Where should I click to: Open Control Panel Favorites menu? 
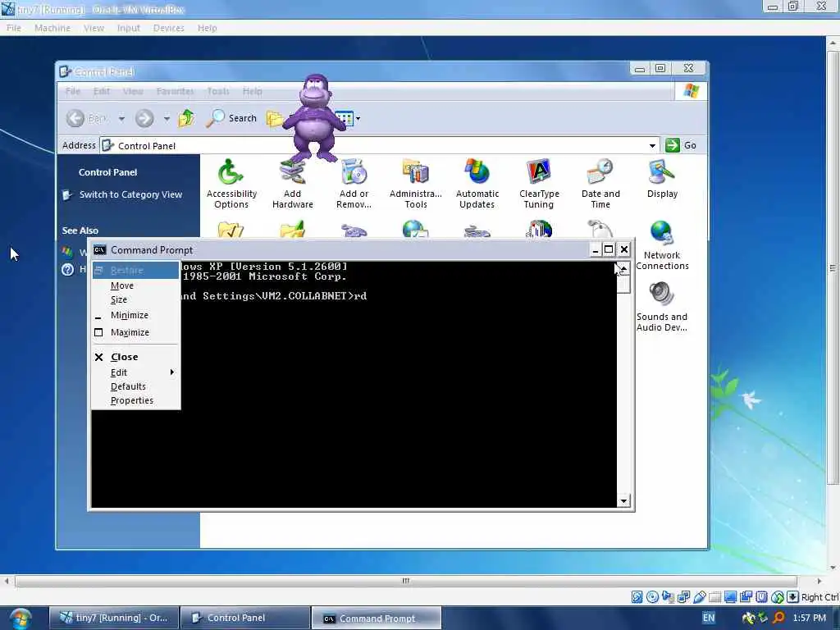click(x=176, y=91)
